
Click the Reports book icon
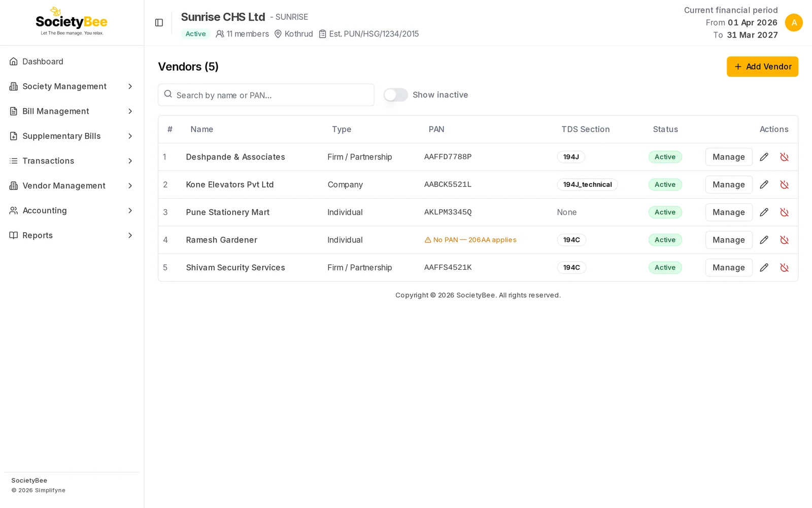click(14, 235)
